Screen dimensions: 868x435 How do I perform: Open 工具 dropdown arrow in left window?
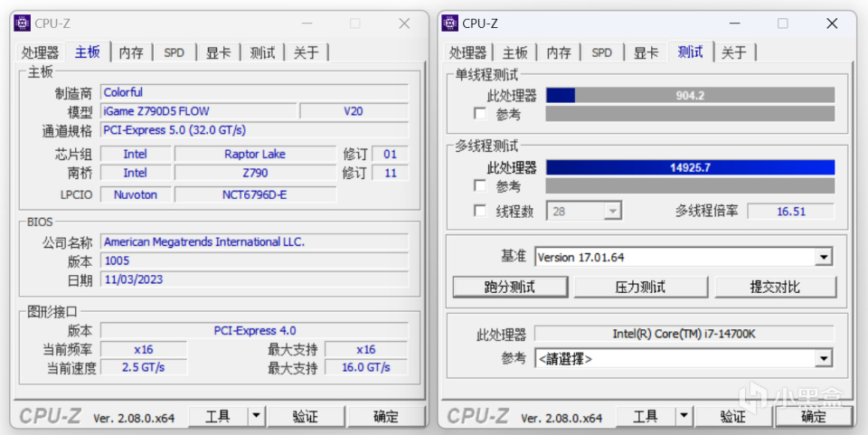pos(256,416)
